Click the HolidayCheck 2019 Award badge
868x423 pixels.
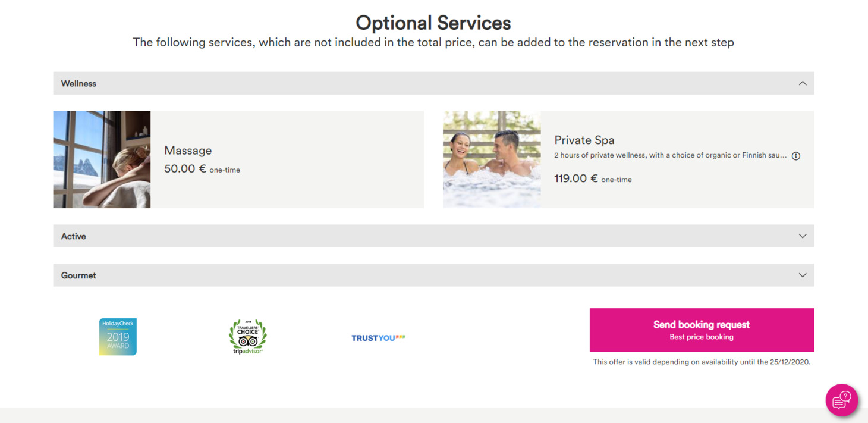coord(118,337)
